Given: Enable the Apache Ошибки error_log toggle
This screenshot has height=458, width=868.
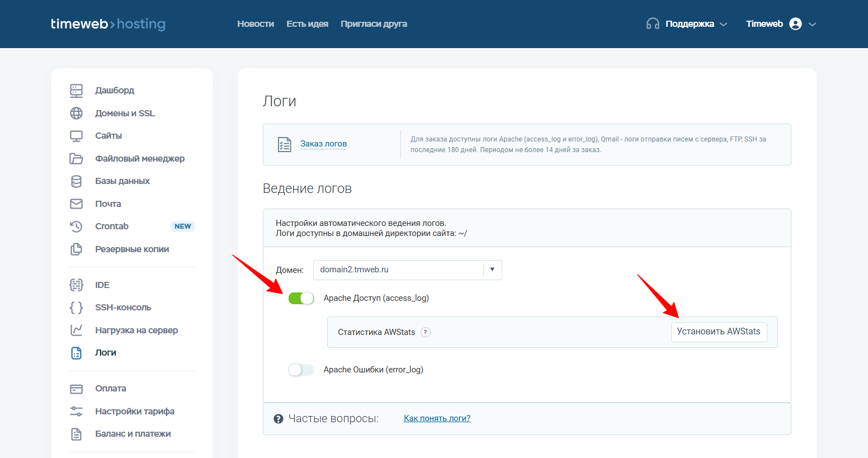Looking at the screenshot, I should [301, 370].
